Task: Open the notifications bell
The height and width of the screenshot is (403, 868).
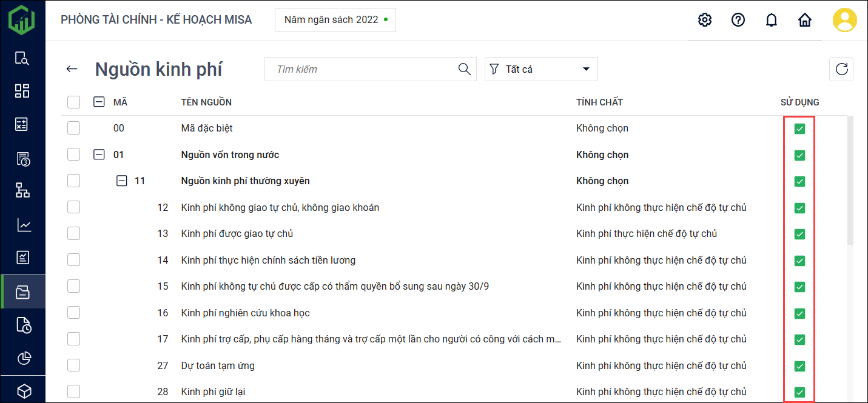Action: (771, 20)
